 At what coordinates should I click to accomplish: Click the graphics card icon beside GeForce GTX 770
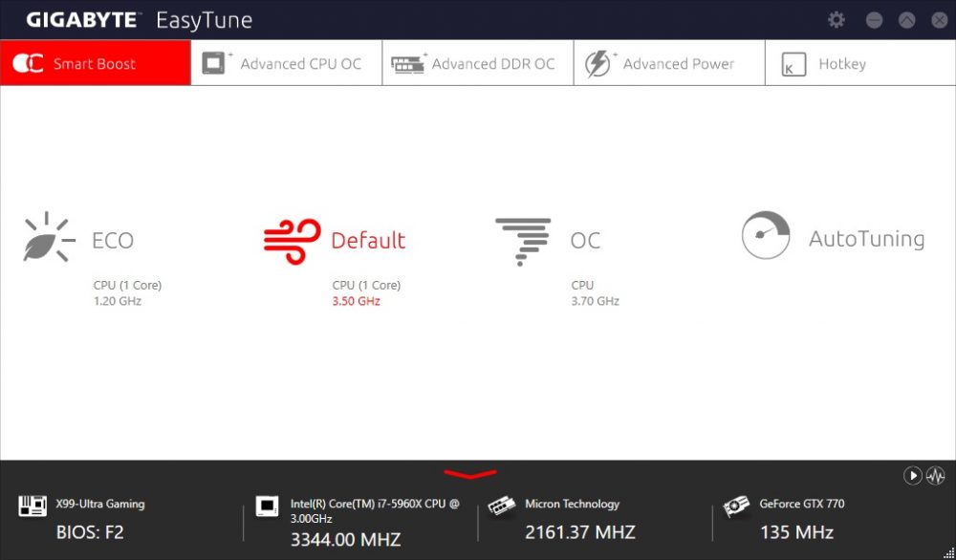coord(736,507)
